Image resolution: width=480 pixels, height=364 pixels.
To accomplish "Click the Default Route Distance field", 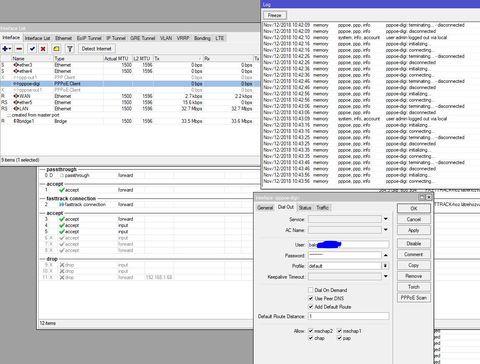I will (348, 316).
